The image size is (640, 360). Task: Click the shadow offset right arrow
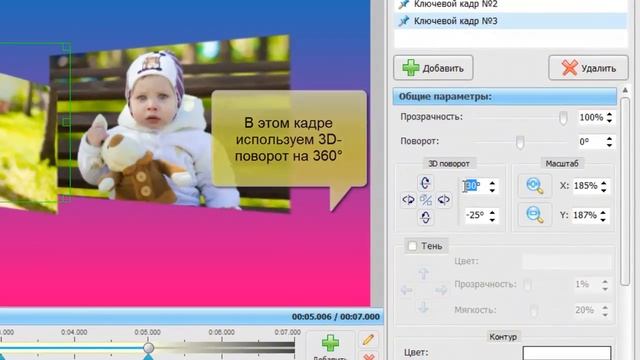pos(441,290)
